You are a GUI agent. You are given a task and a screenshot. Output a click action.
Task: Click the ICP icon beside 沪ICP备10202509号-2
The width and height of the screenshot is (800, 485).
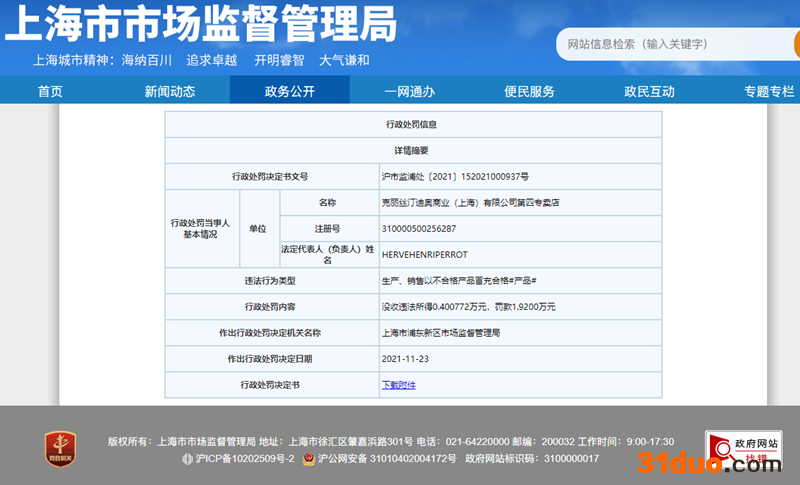(186, 459)
